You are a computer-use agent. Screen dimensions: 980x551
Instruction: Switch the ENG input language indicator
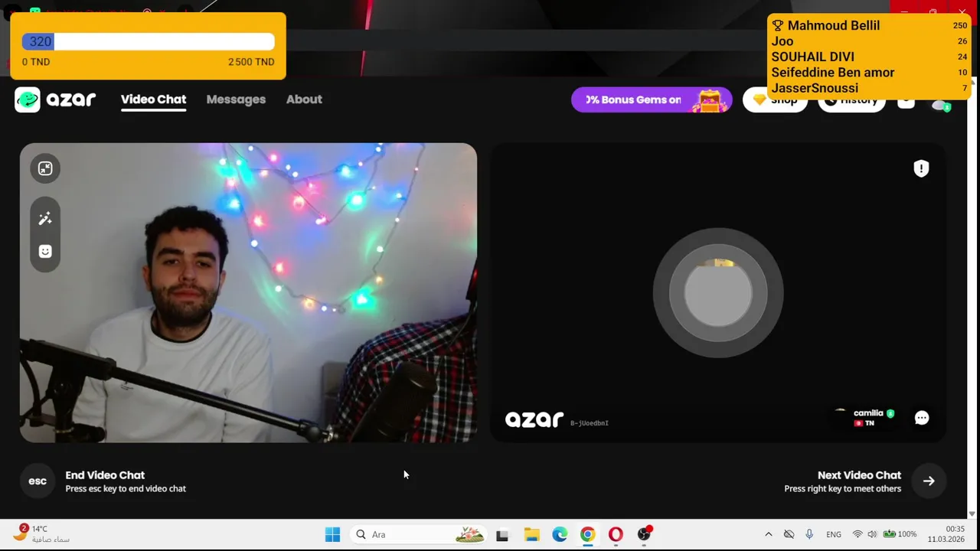pyautogui.click(x=834, y=534)
